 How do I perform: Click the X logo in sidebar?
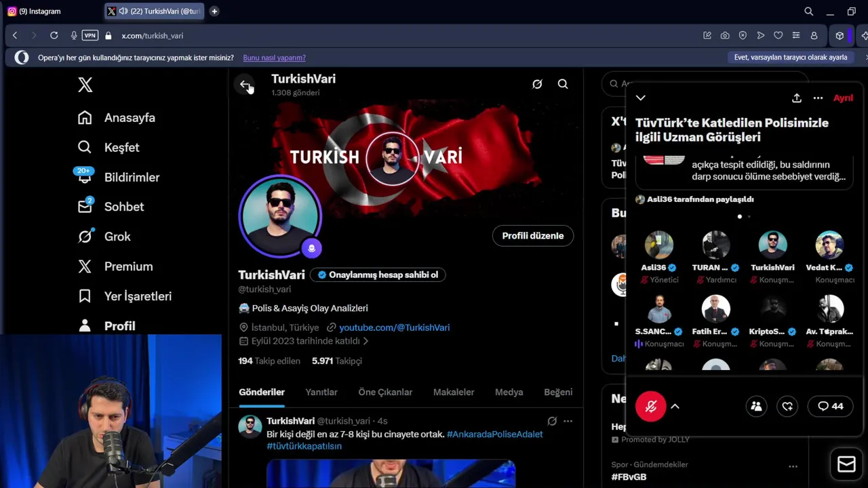click(x=85, y=85)
